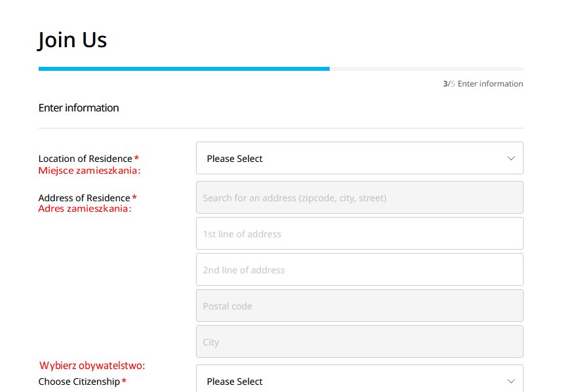Click the Join Us heading
561x392 pixels.
point(72,40)
